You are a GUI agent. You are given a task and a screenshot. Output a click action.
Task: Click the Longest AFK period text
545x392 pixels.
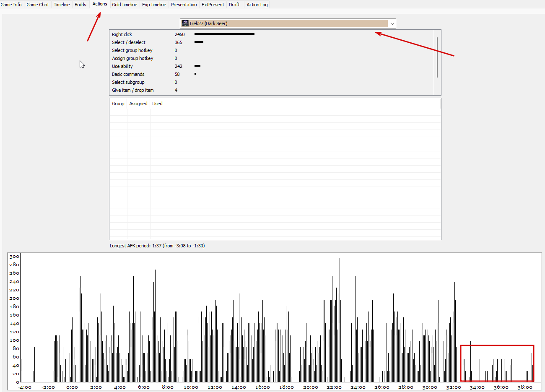[157, 246]
